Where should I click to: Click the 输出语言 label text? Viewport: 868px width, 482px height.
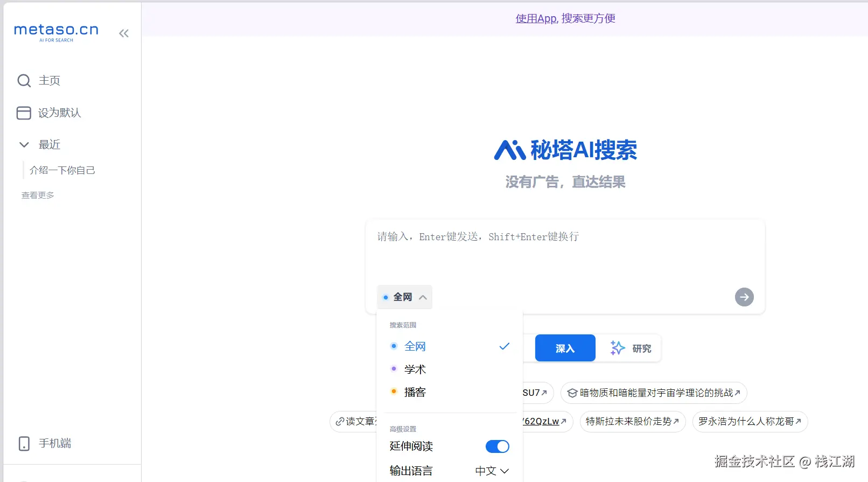click(411, 471)
